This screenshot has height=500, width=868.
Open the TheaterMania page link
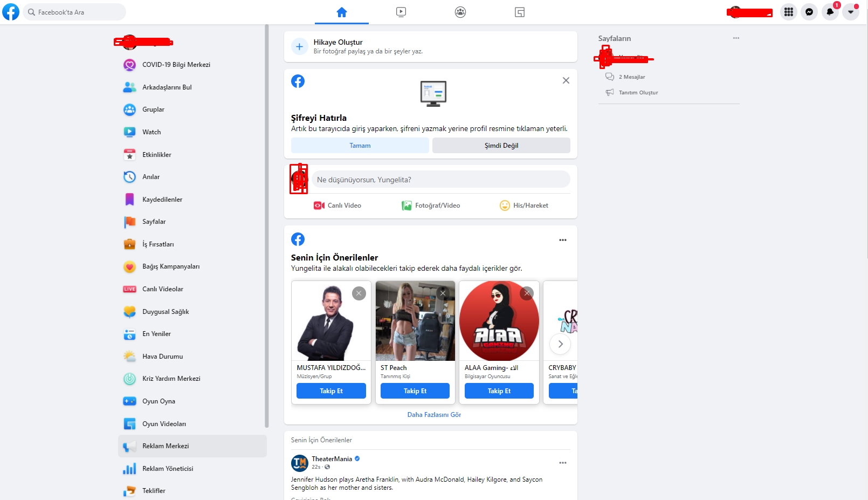332,459
